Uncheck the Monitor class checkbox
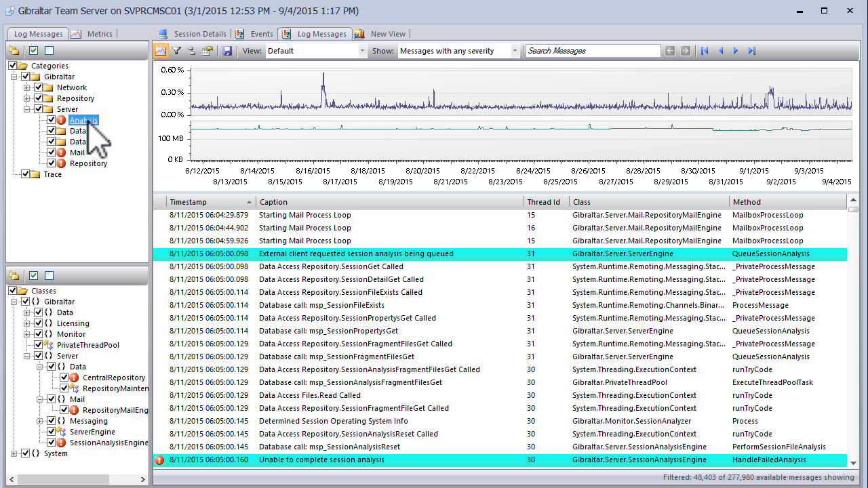The image size is (868, 488). tap(38, 334)
